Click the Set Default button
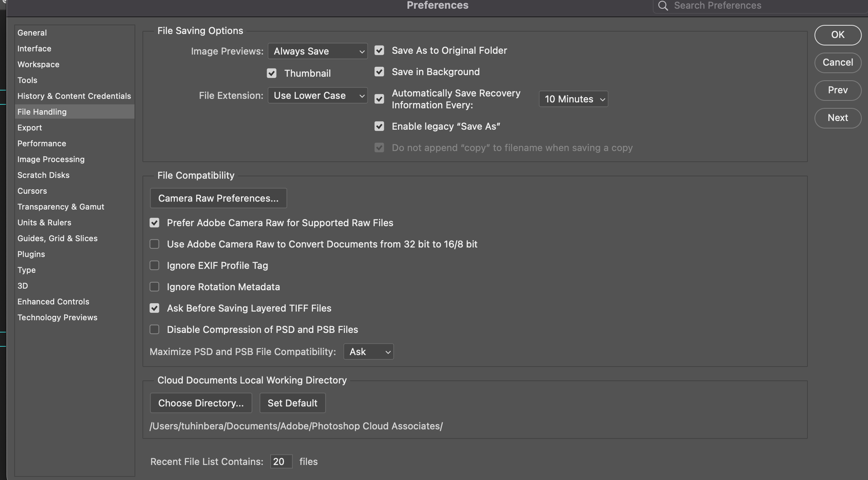The width and height of the screenshot is (868, 480). [x=292, y=403]
